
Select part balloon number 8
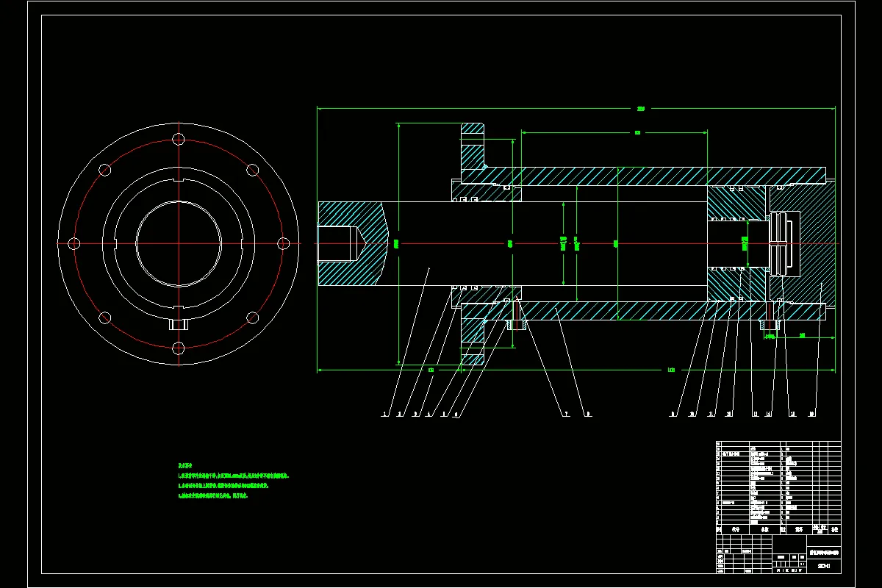[587, 415]
